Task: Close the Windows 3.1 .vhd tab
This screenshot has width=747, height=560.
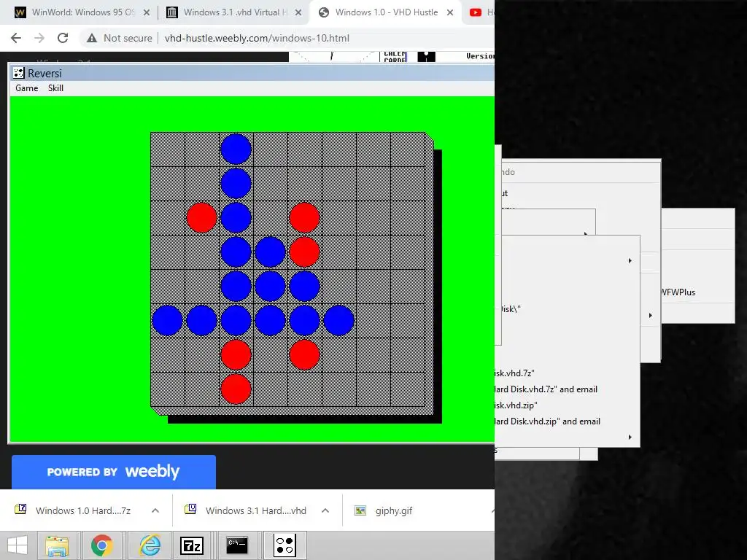Action: (298, 13)
